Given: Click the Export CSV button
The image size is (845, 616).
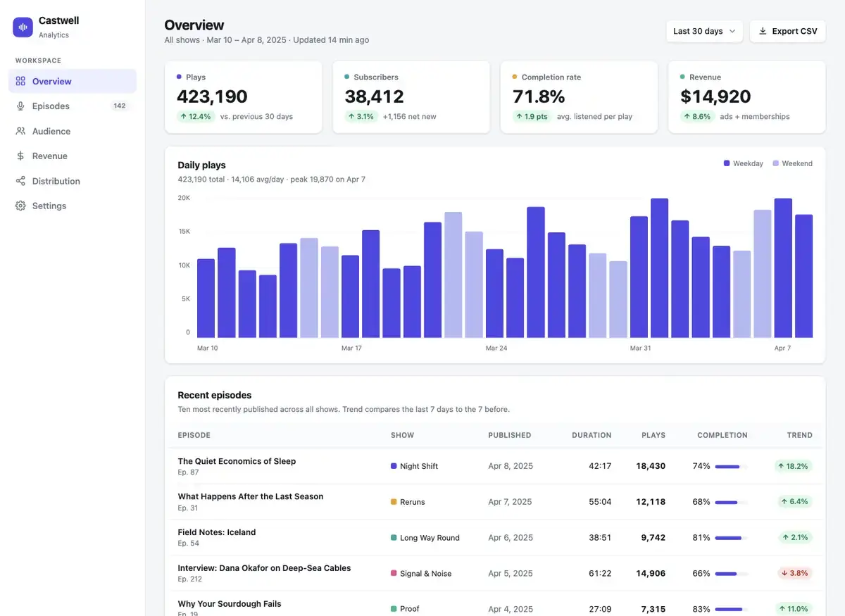Looking at the screenshot, I should (x=787, y=31).
